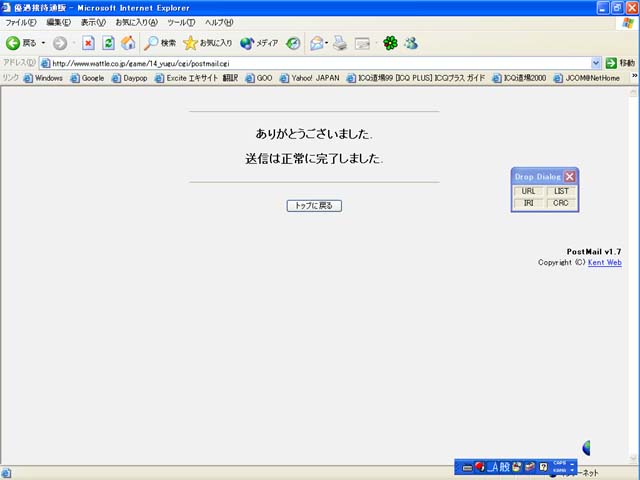The height and width of the screenshot is (480, 640).
Task: Open language bar options arrow
Action: tap(572, 471)
